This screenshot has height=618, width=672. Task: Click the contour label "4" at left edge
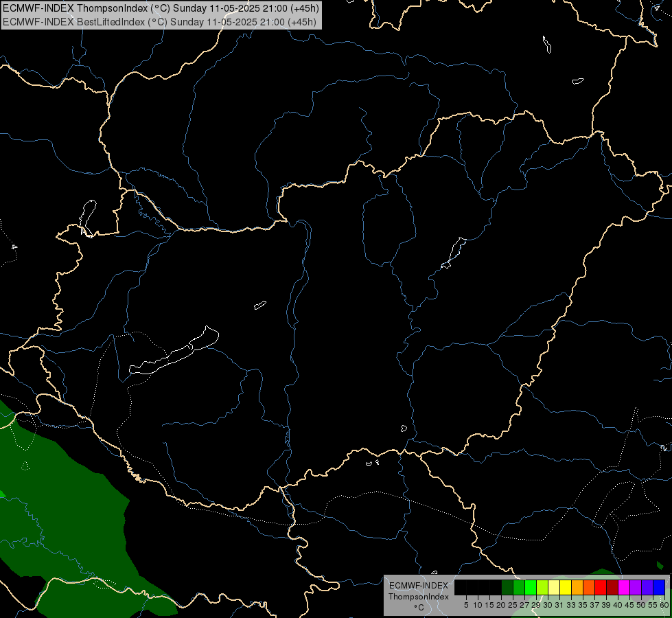click(x=14, y=247)
